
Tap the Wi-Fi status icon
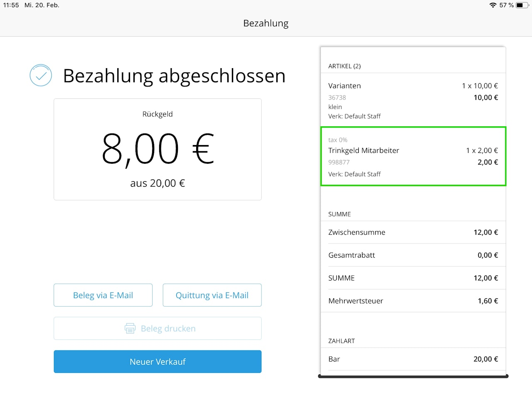pos(493,5)
